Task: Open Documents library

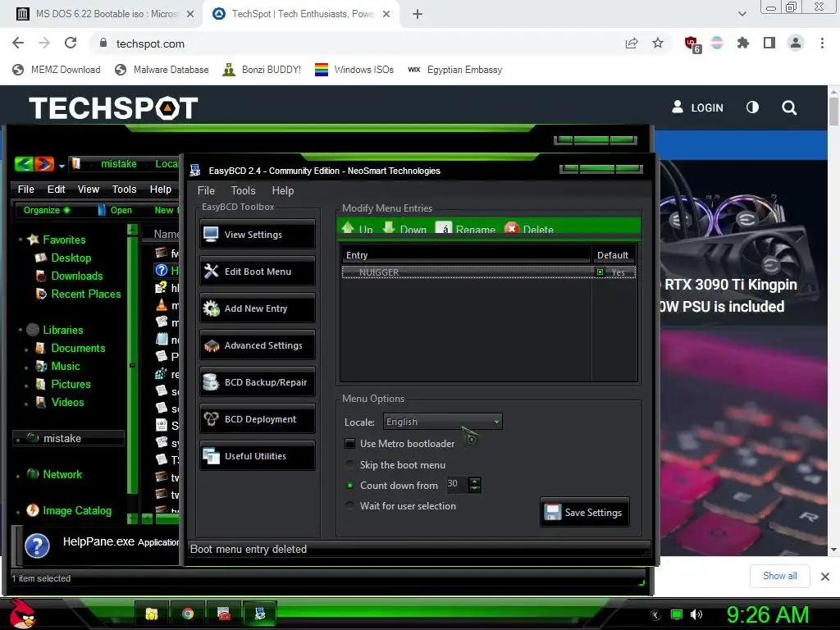Action: (x=78, y=348)
